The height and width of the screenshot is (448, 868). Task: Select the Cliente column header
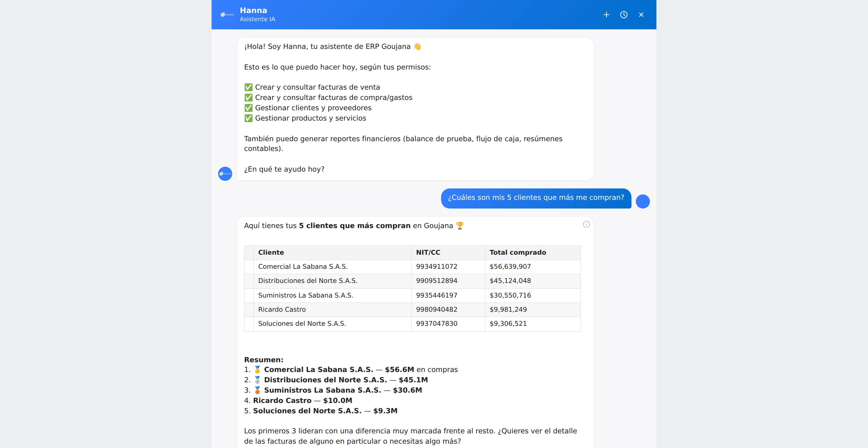[x=332, y=253]
